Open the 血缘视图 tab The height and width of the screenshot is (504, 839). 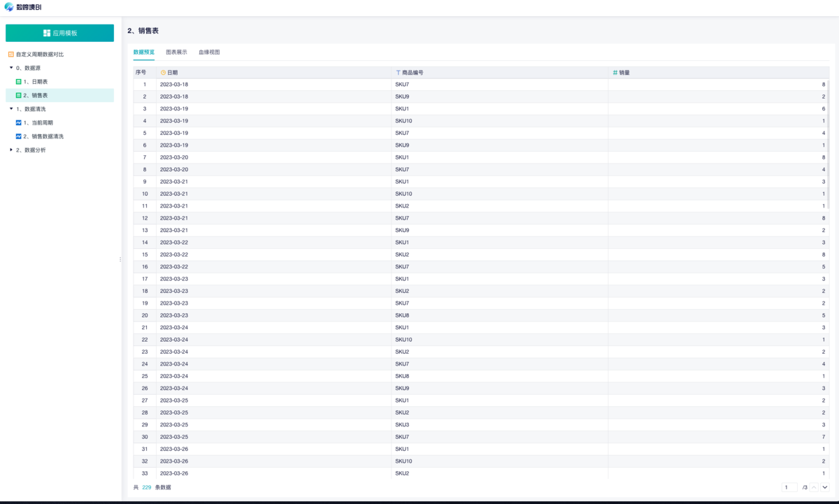[209, 52]
